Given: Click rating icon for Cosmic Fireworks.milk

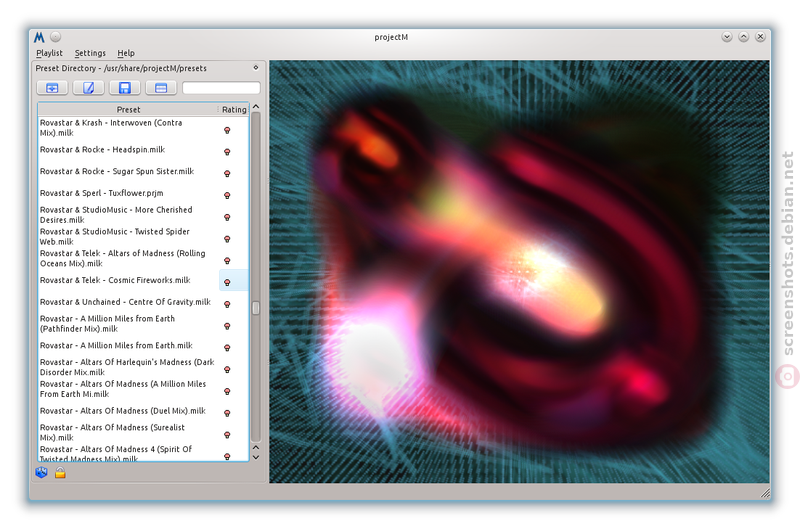Looking at the screenshot, I should tap(228, 283).
